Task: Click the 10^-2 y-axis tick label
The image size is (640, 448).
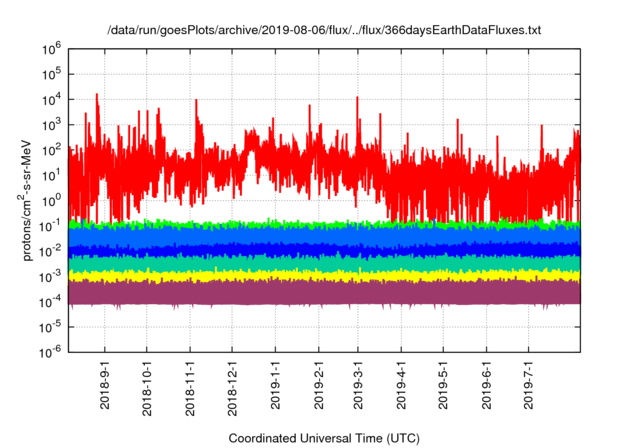Action: click(51, 251)
